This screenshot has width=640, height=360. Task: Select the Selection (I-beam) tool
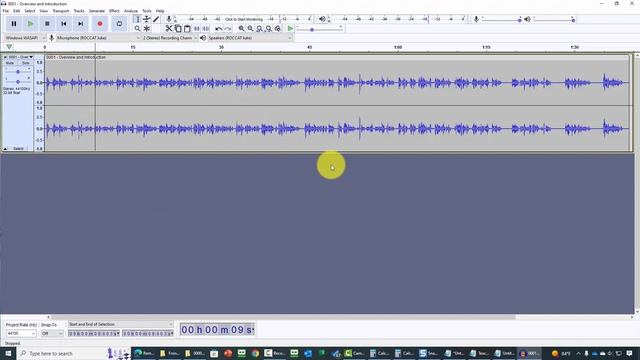138,19
